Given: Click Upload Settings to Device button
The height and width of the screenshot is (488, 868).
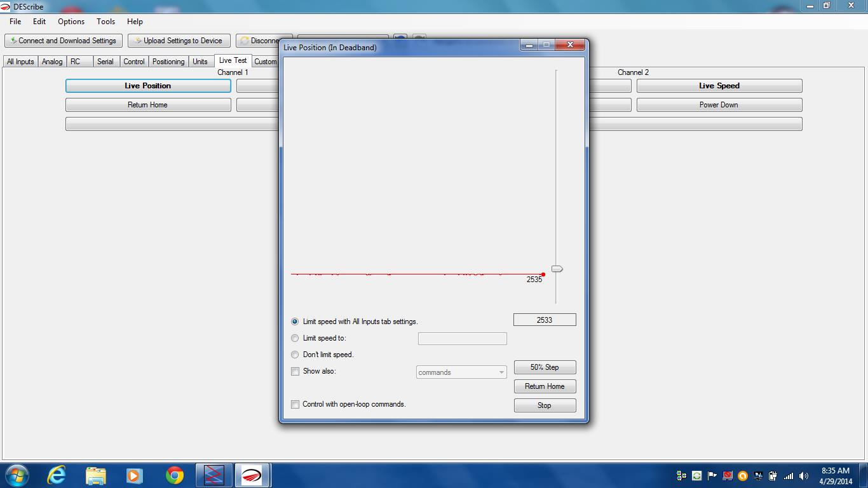Looking at the screenshot, I should 179,41.
